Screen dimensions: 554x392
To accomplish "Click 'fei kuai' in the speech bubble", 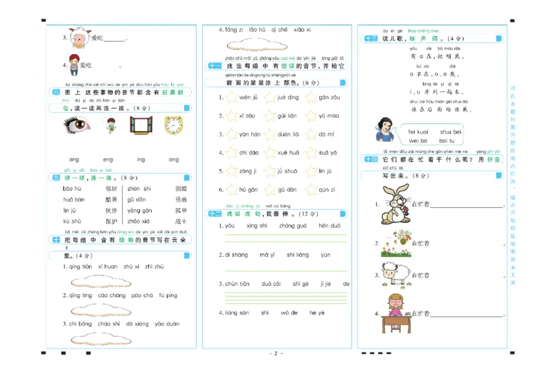I will (x=418, y=132).
